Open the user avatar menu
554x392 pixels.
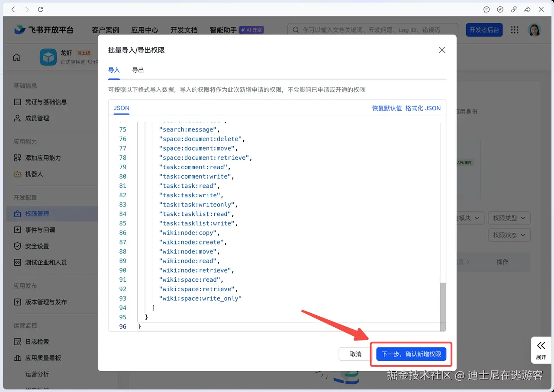(535, 30)
